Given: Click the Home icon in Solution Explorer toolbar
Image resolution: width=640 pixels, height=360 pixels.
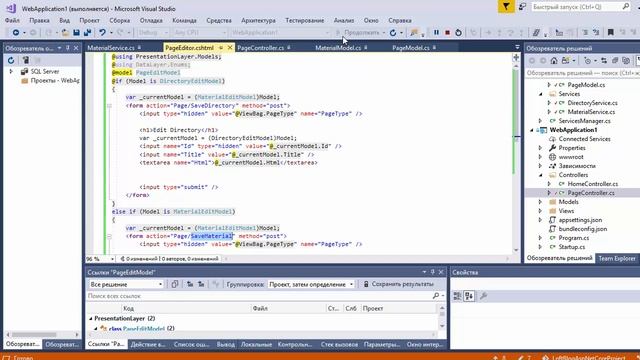Looking at the screenshot, I should pos(554,61).
